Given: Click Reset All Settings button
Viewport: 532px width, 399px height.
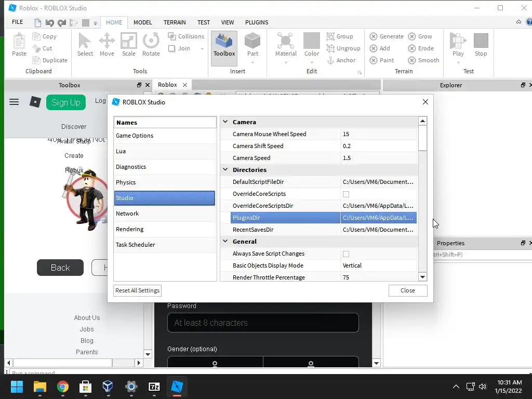Looking at the screenshot, I should click(137, 290).
